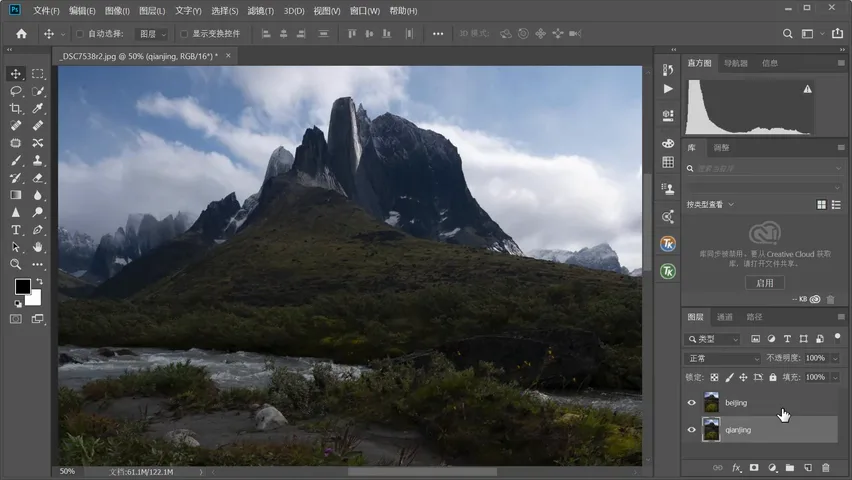Hide the beijing layer
The image size is (852, 480).
coord(691,403)
